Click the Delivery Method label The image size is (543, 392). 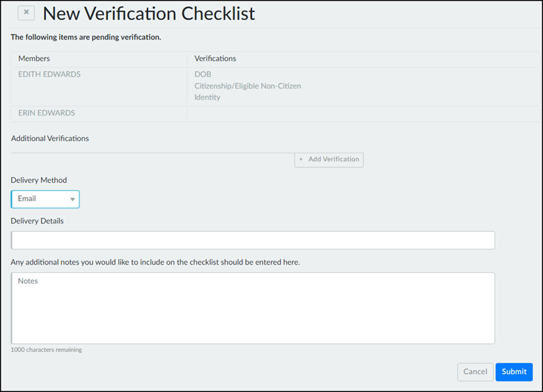[x=39, y=180]
